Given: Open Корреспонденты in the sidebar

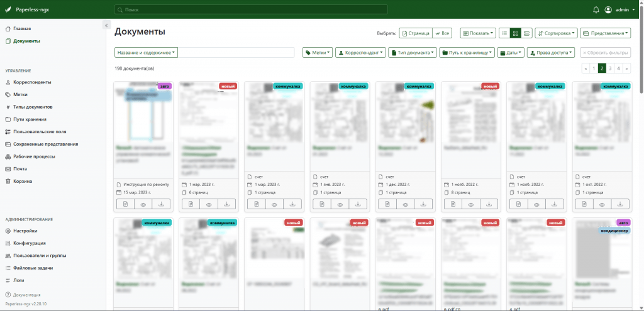Looking at the screenshot, I should pos(28,82).
